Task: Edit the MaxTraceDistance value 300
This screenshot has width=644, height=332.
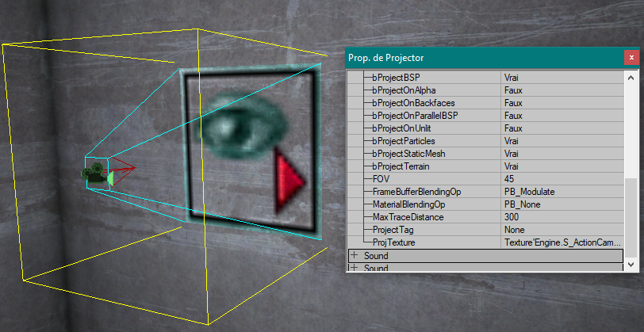Action: tap(562, 217)
